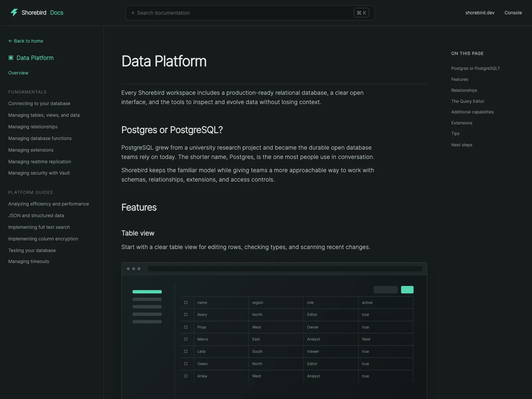Image resolution: width=532 pixels, height=399 pixels.
Task: Open the Console link
Action: coord(513,13)
